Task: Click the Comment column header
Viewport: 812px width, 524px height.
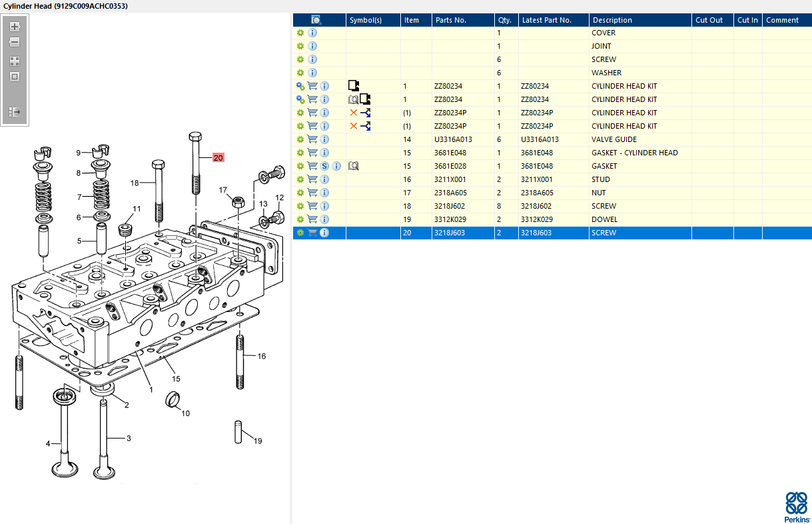Action: (x=787, y=20)
